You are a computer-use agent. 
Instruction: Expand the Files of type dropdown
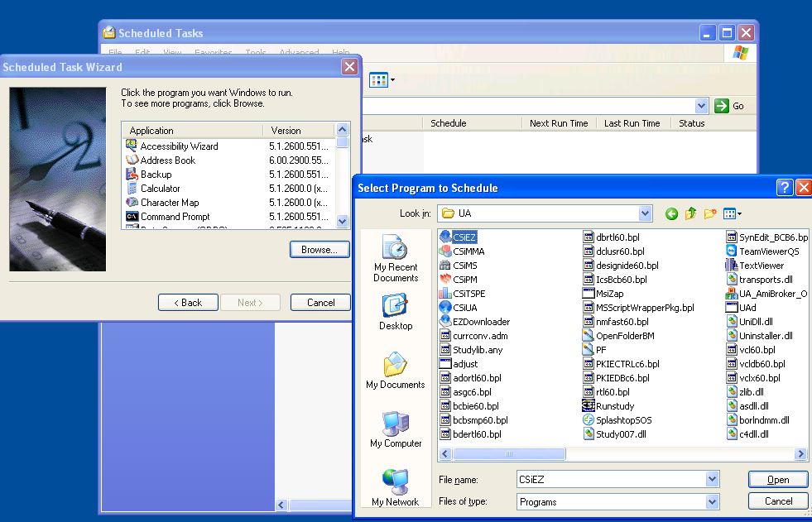pos(712,501)
